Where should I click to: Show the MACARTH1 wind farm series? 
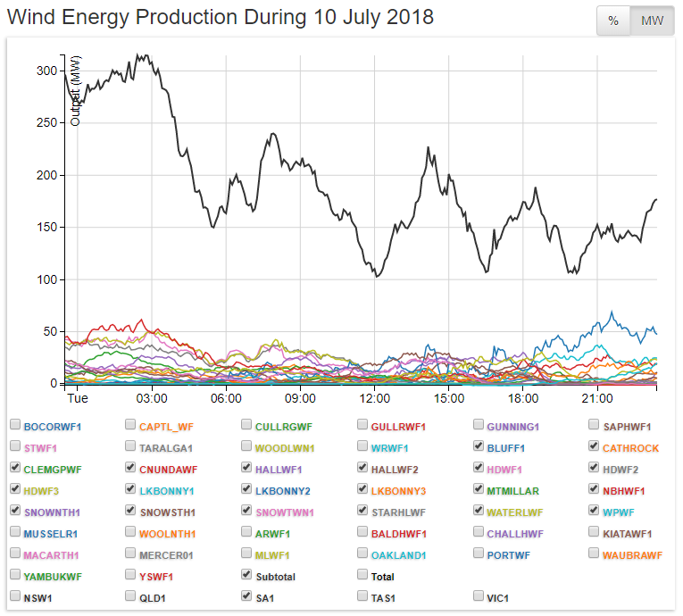coord(15,554)
